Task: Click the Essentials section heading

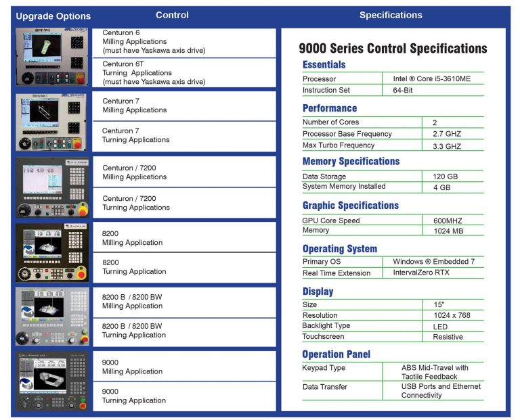Action: (324, 65)
